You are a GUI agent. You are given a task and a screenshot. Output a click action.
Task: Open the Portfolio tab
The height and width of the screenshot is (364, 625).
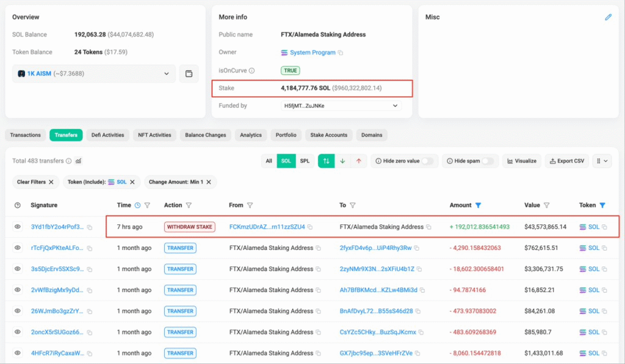coord(286,135)
